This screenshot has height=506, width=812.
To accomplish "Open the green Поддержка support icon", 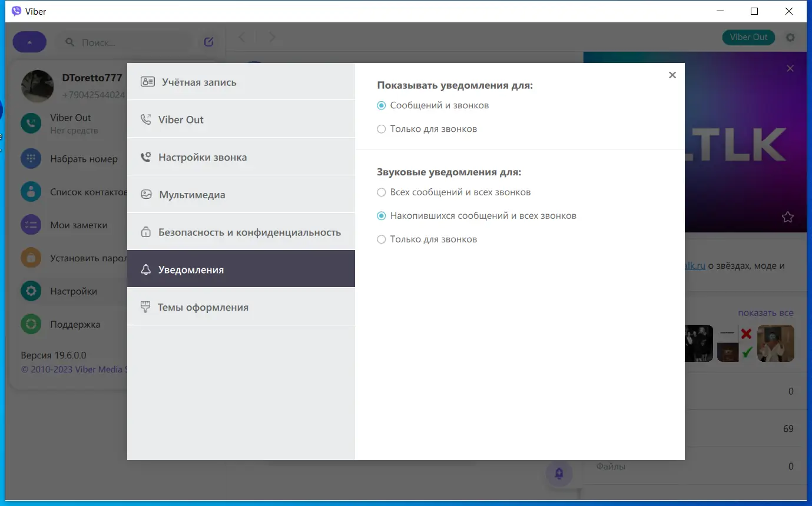I will [x=31, y=324].
